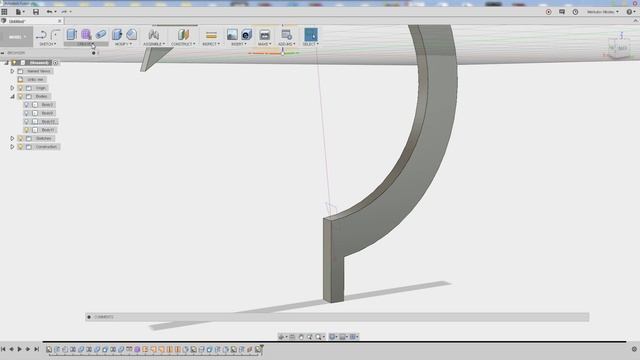Open the Help question mark menu
This screenshot has width=640, height=360.
point(631,12)
